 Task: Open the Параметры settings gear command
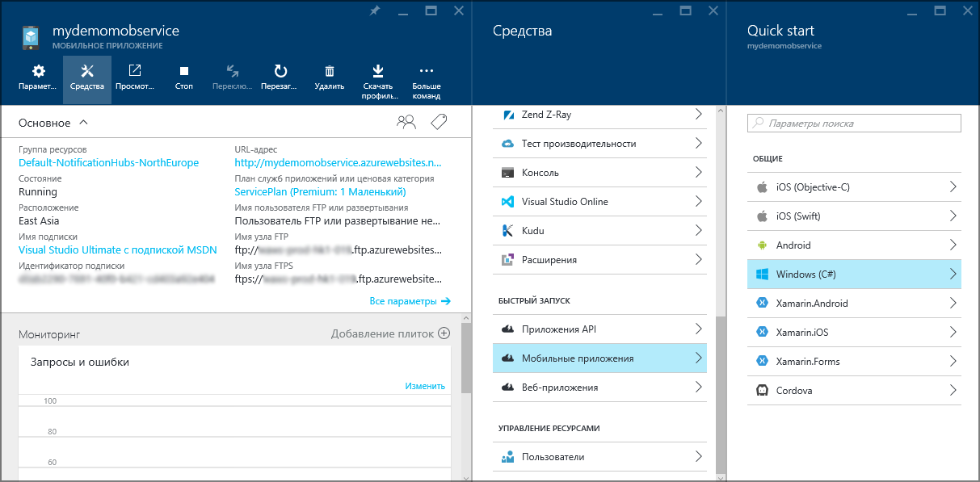(x=38, y=78)
